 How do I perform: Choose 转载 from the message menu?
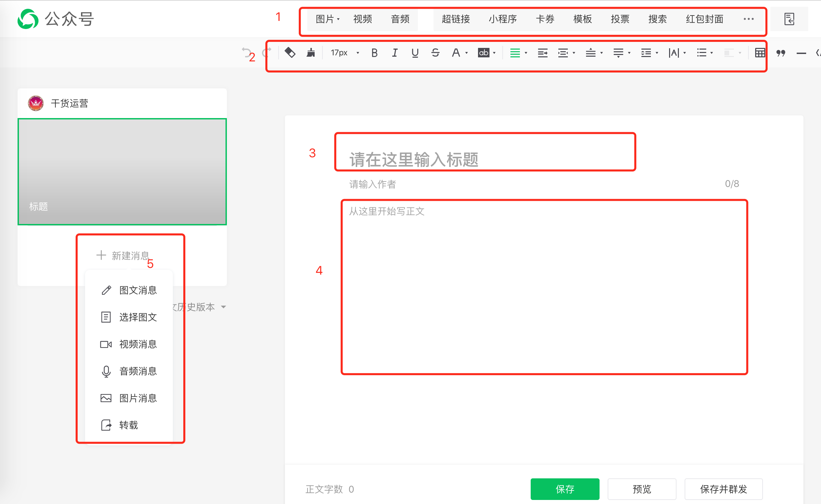[x=128, y=425]
